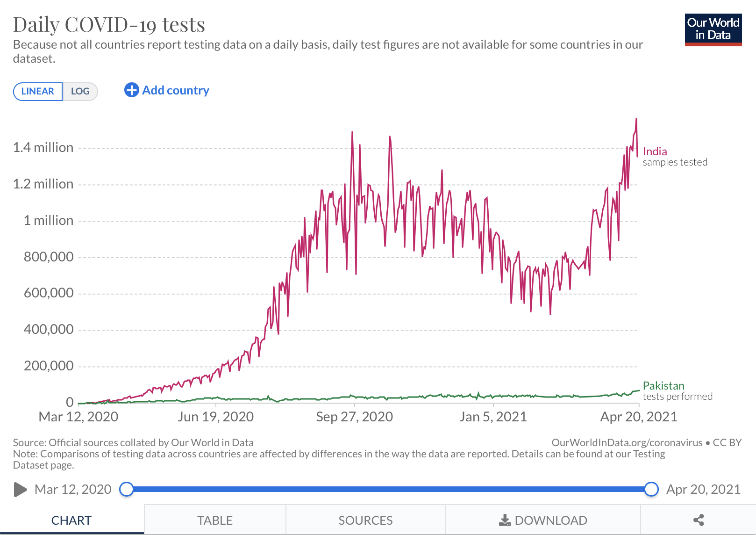
Task: Open the TABLE tab
Action: coord(215,520)
